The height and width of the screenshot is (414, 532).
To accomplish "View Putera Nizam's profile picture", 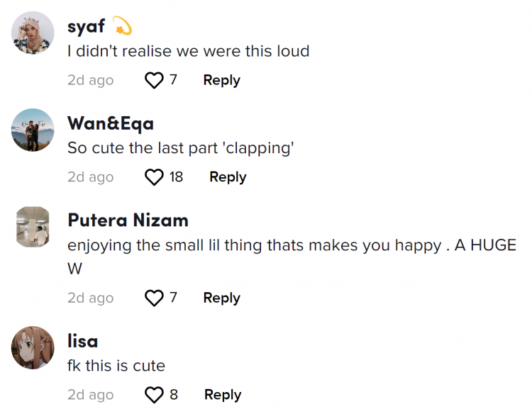I will pos(33,227).
